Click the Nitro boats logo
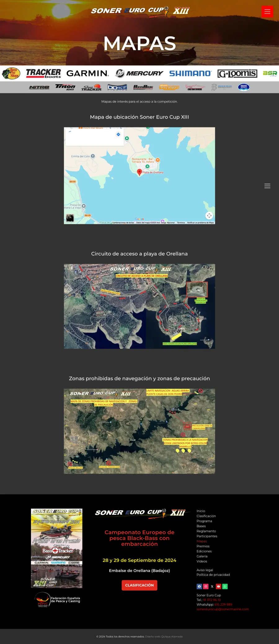 point(39,87)
